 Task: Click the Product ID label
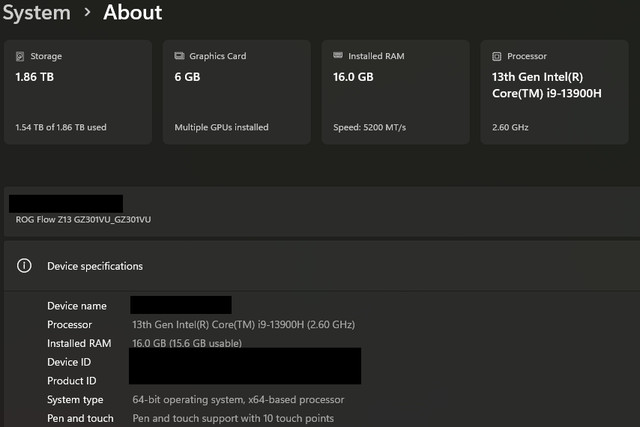(72, 381)
